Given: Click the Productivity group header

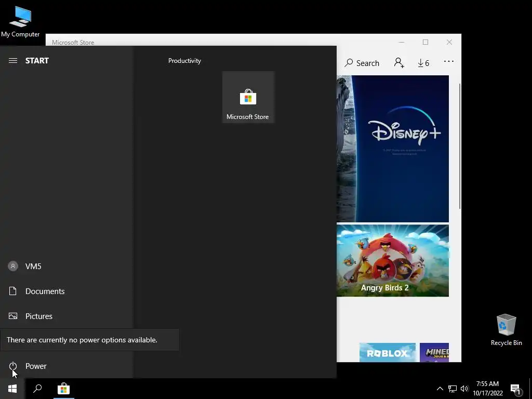Looking at the screenshot, I should pos(184,61).
